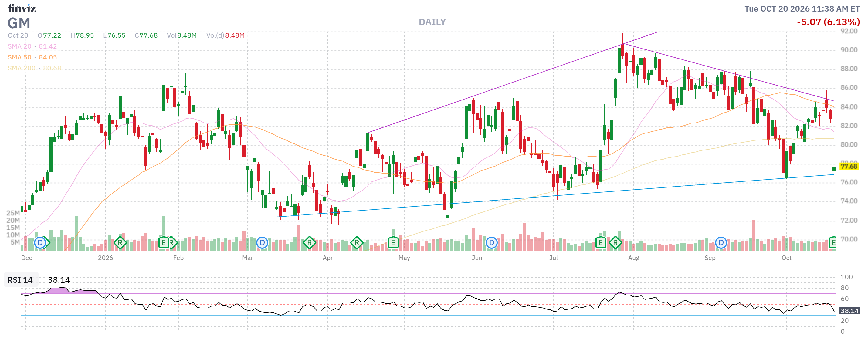Click the RSI 14 indicator label
The image size is (868, 341).
coord(20,280)
